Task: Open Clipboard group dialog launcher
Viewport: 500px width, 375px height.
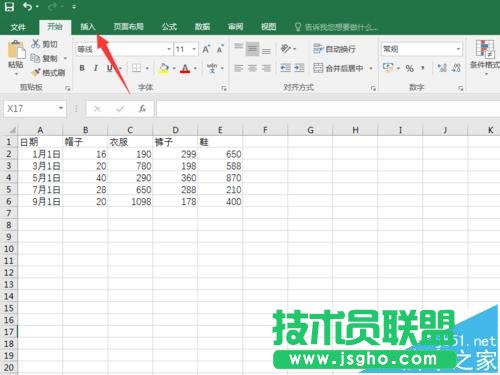Action: (x=68, y=88)
